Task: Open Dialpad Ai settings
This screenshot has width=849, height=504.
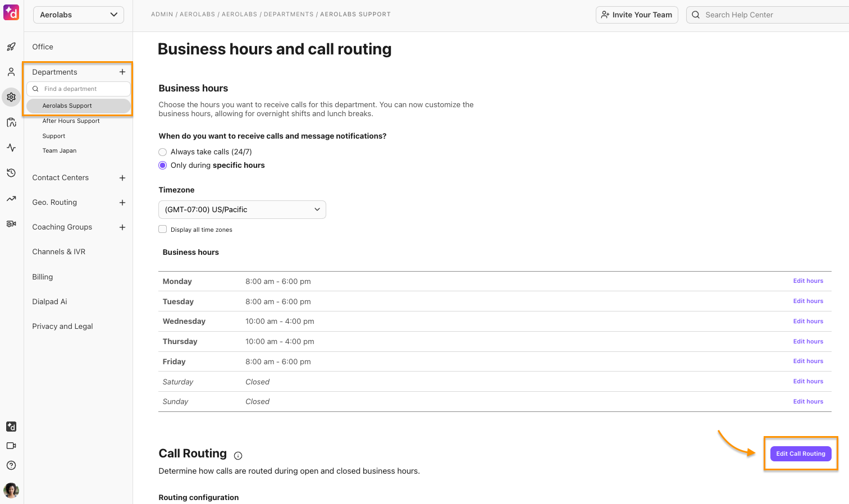Action: click(x=49, y=301)
